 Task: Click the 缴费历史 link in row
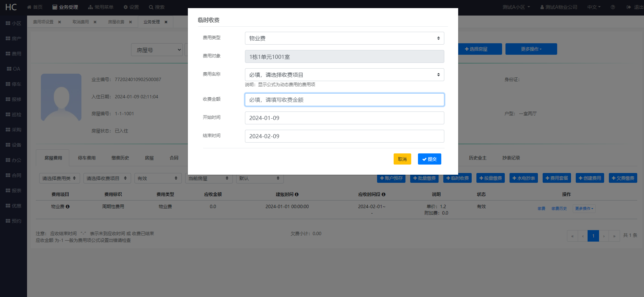click(x=559, y=208)
